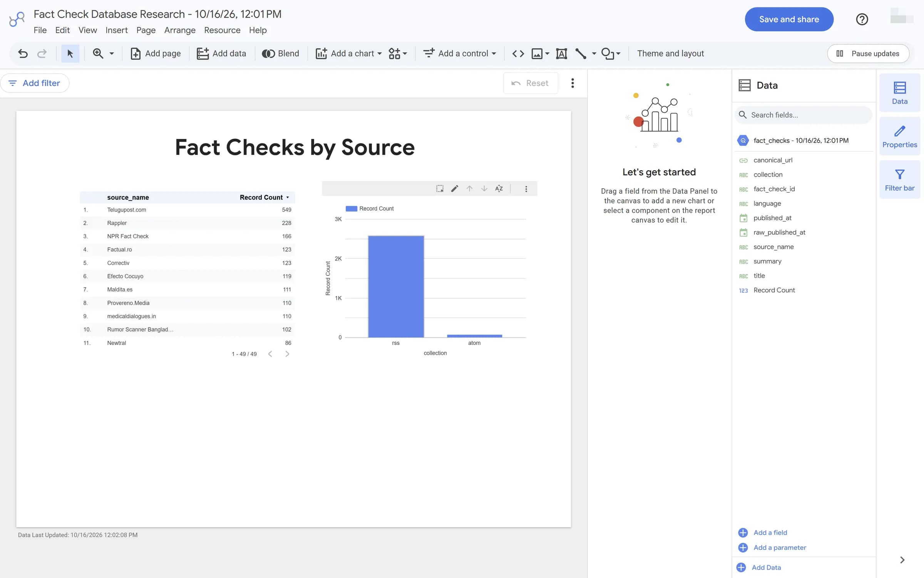The width and height of the screenshot is (924, 578).
Task: Switch to the Properties panel tab
Action: click(x=900, y=136)
